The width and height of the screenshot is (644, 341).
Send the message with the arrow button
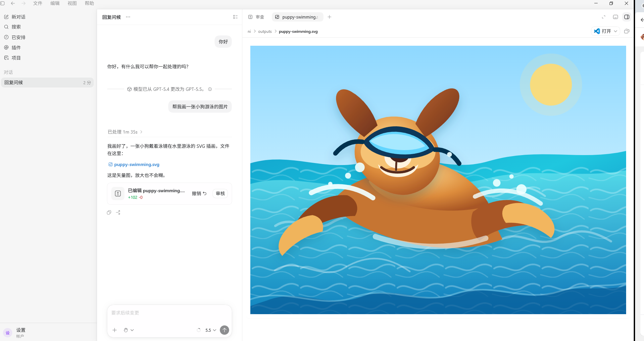click(224, 330)
